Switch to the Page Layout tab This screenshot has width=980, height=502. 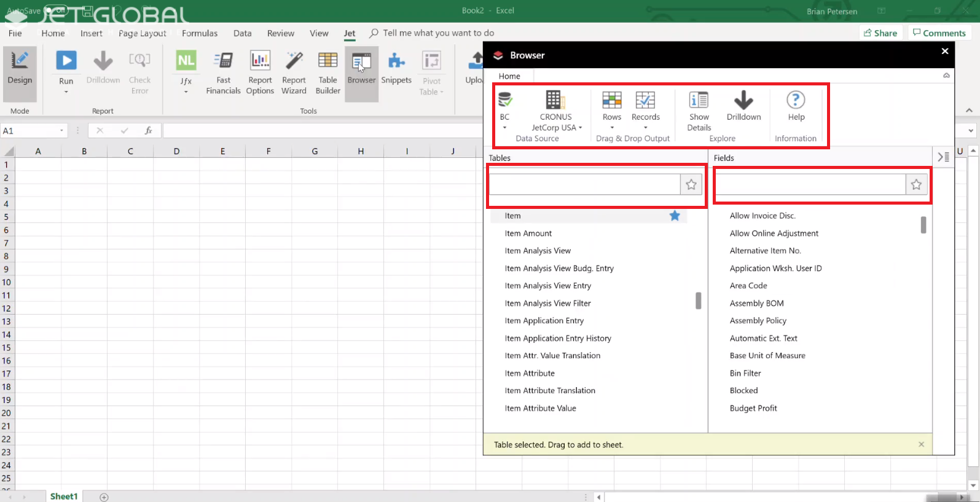point(143,33)
